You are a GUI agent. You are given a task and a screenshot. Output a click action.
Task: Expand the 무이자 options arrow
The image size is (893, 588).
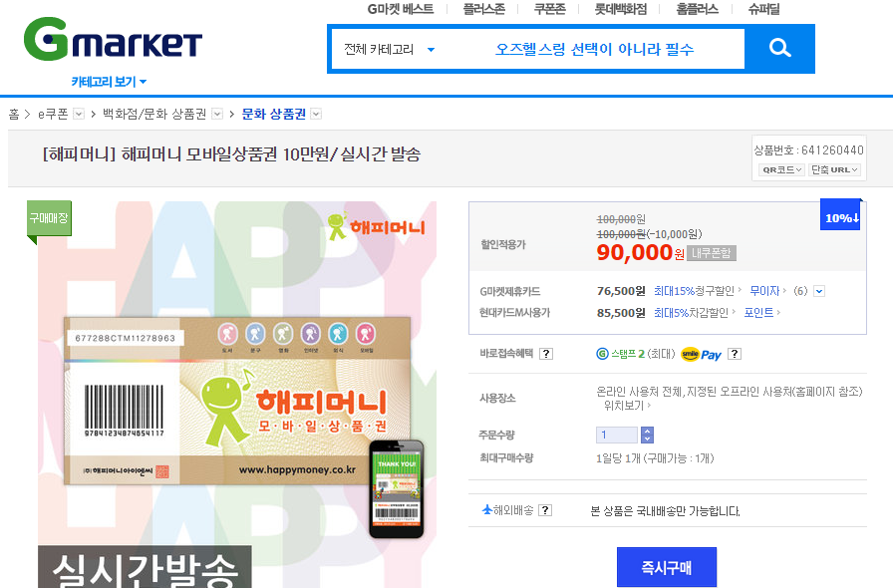(819, 291)
